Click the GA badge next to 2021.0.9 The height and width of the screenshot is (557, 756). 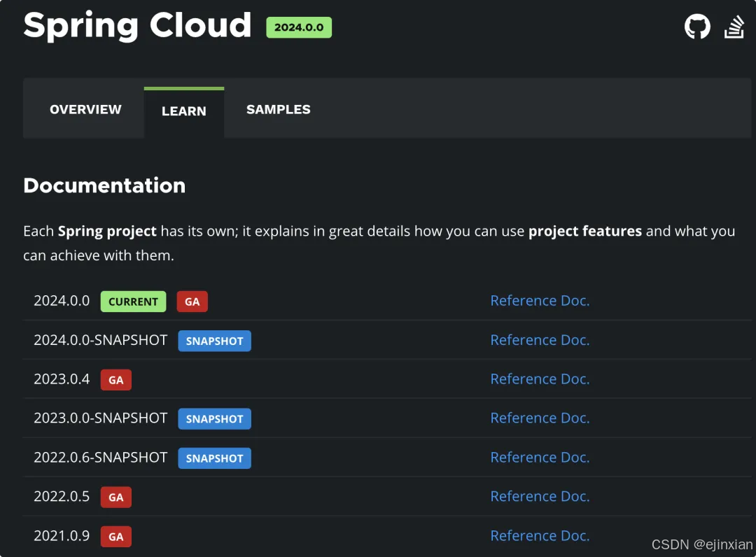pos(116,537)
